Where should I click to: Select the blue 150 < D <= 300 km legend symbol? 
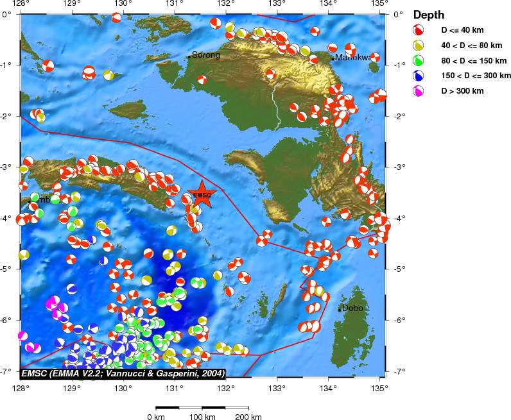[x=419, y=76]
